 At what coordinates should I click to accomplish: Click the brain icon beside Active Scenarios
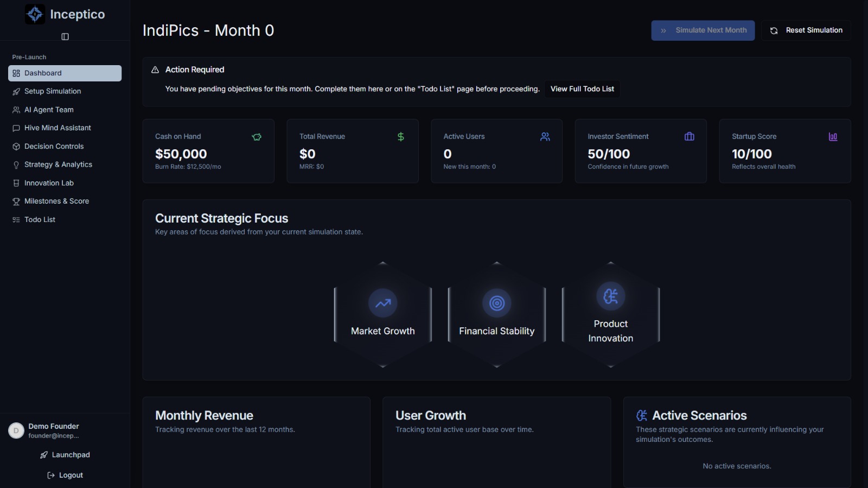(x=642, y=416)
